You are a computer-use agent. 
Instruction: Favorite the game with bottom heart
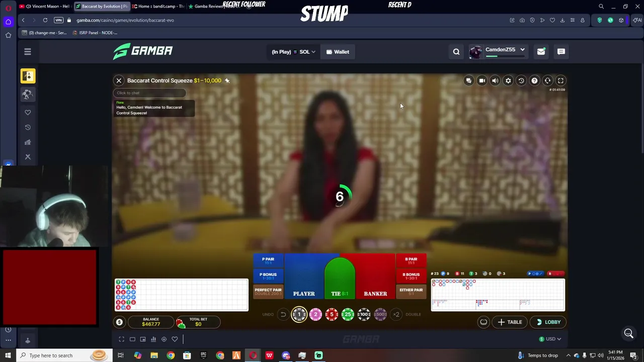175,339
